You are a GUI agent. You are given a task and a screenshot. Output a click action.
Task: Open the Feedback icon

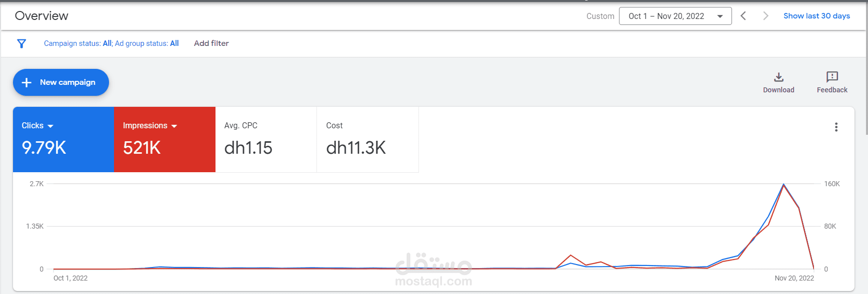(832, 77)
